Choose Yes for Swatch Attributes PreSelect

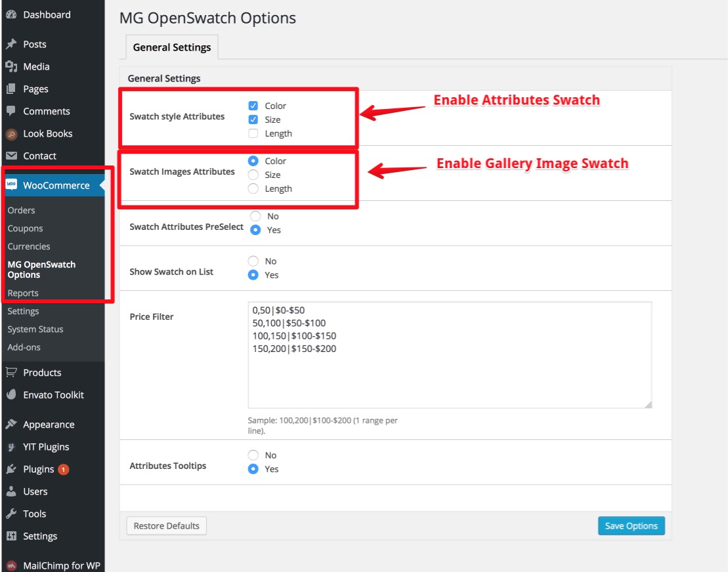pyautogui.click(x=255, y=230)
